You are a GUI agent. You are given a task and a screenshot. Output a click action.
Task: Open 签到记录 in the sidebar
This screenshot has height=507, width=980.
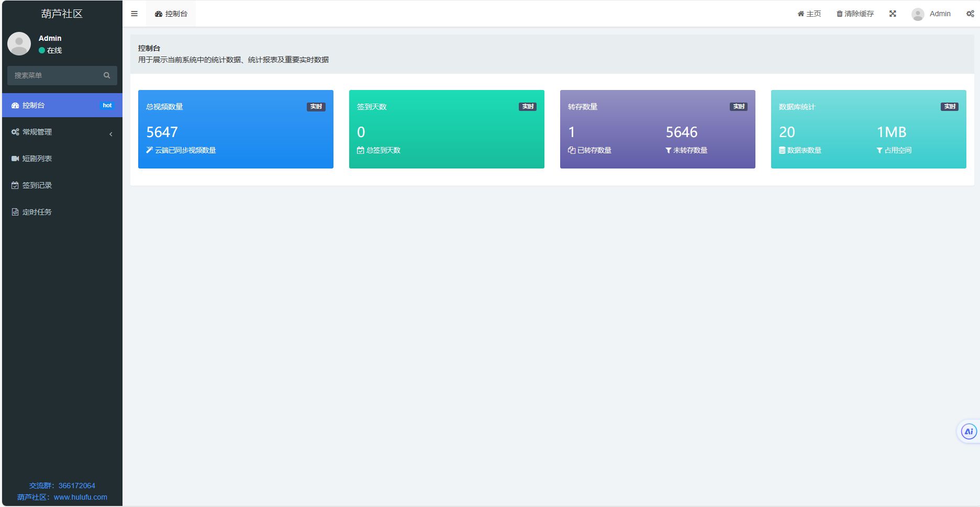click(x=37, y=185)
